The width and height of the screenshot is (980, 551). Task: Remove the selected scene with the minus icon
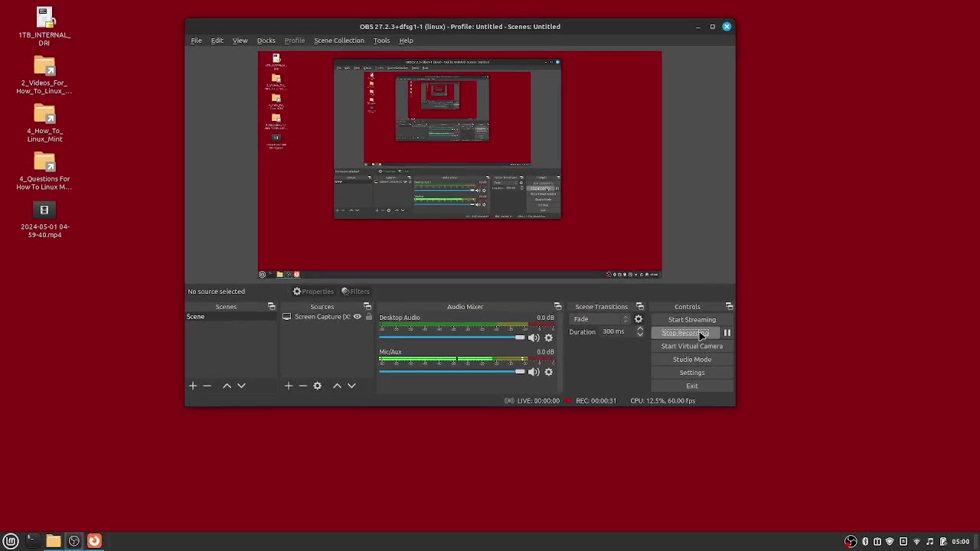tap(207, 386)
